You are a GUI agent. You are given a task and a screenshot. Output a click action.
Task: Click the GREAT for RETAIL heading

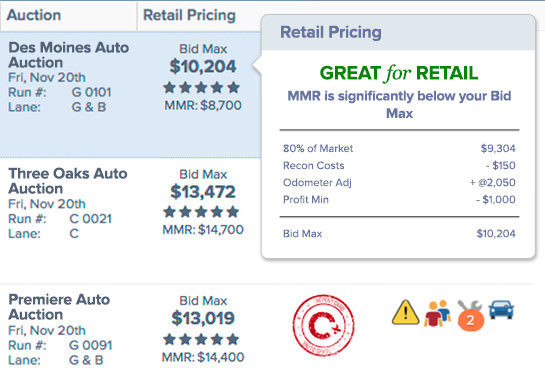tap(399, 73)
